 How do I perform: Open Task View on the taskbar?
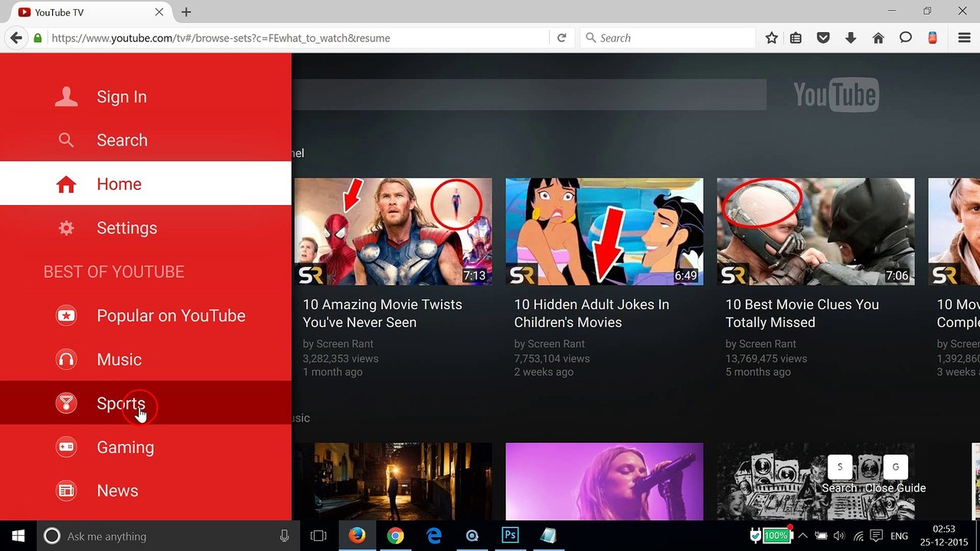click(x=318, y=536)
